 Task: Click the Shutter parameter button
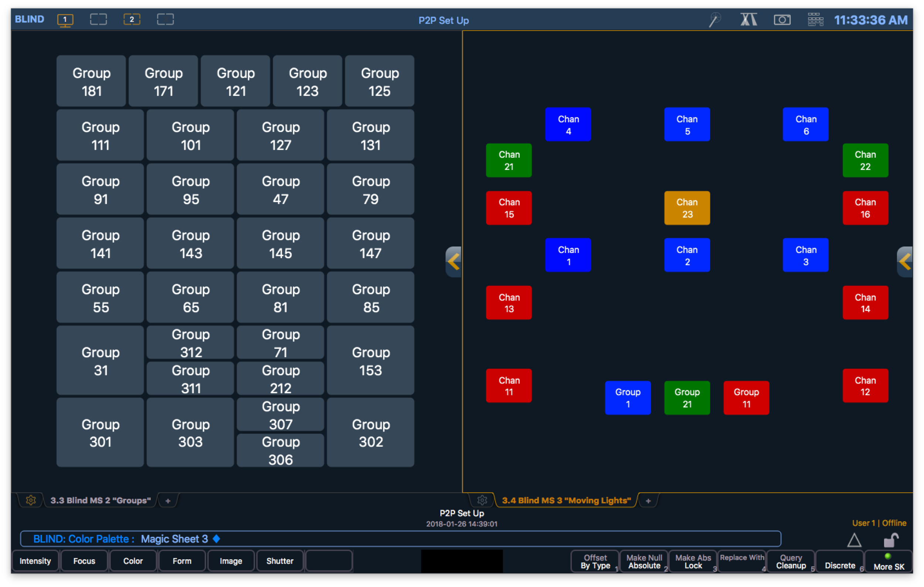point(280,561)
